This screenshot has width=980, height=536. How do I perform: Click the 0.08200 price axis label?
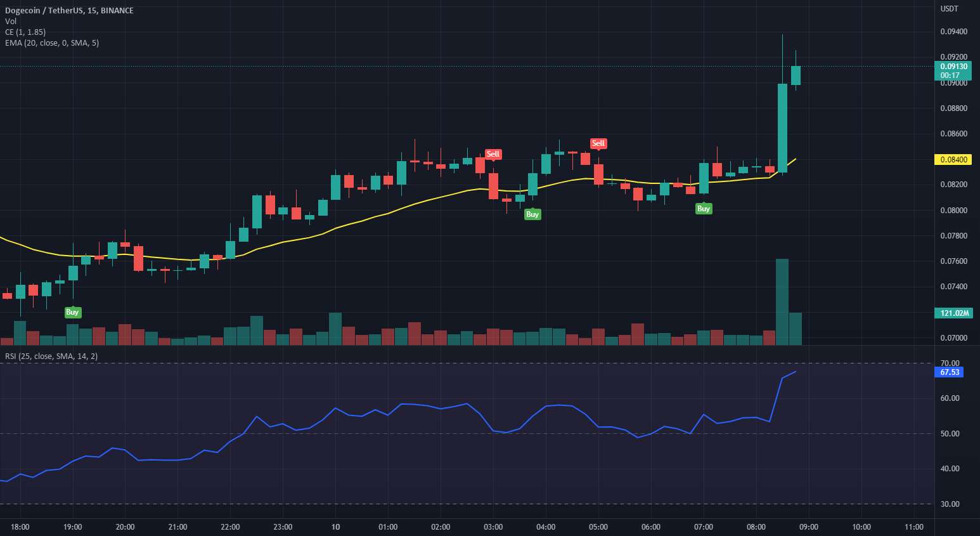953,185
